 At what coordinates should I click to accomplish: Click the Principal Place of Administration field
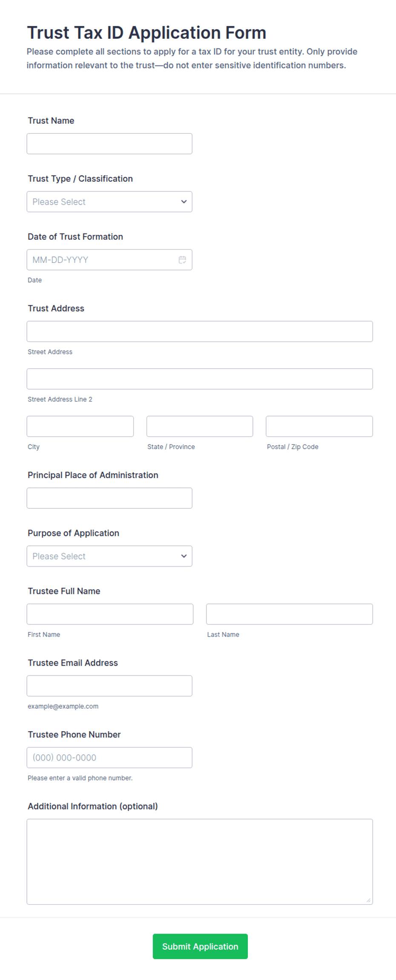pyautogui.click(x=109, y=498)
